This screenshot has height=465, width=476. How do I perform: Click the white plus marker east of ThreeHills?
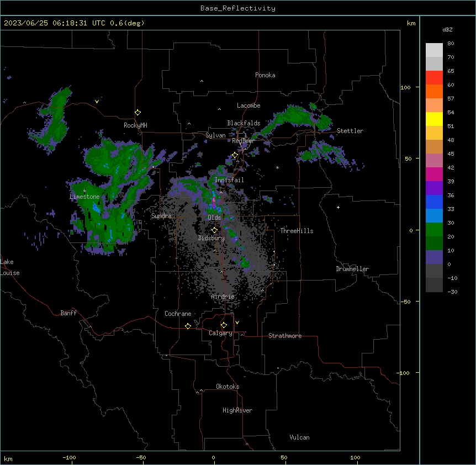[338, 207]
